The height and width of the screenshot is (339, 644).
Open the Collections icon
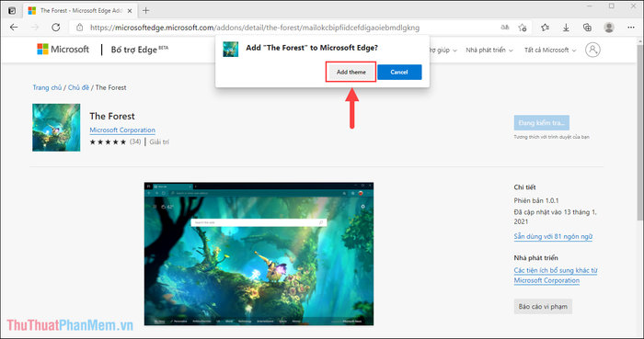[587, 28]
